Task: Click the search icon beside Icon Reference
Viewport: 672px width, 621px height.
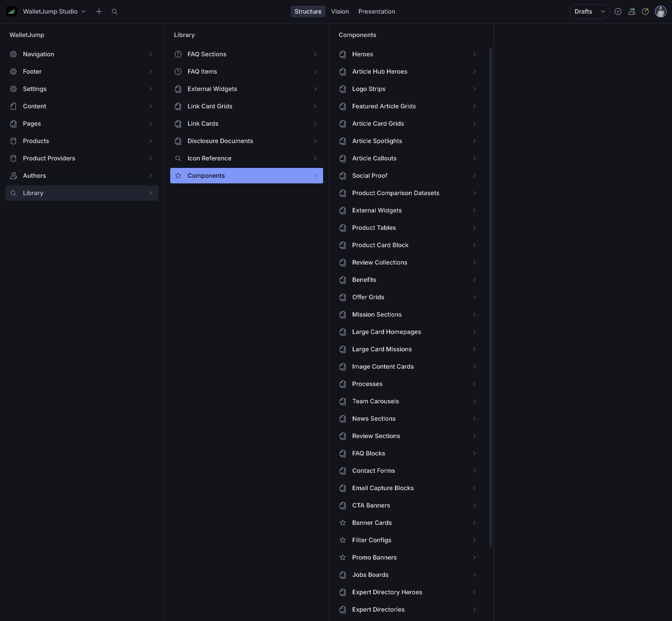Action: click(178, 158)
